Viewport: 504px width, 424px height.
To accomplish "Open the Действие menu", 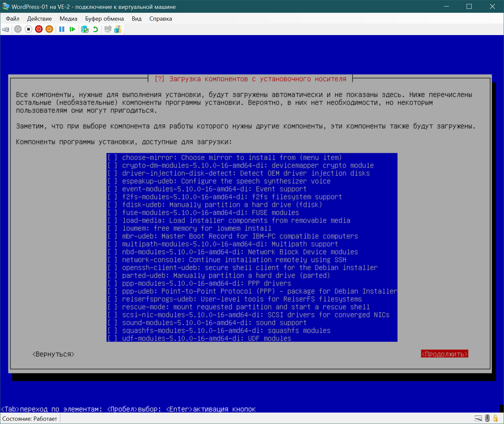I will point(39,19).
